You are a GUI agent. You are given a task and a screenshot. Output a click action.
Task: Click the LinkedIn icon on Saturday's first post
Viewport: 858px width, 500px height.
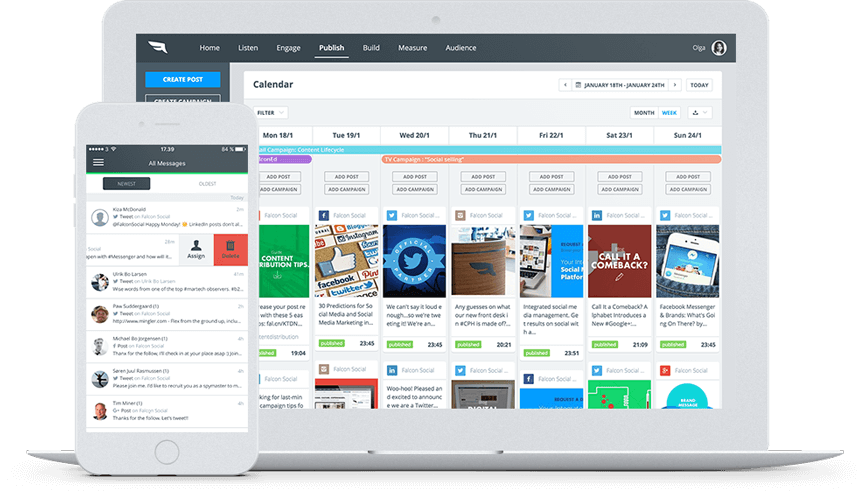pyautogui.click(x=596, y=216)
